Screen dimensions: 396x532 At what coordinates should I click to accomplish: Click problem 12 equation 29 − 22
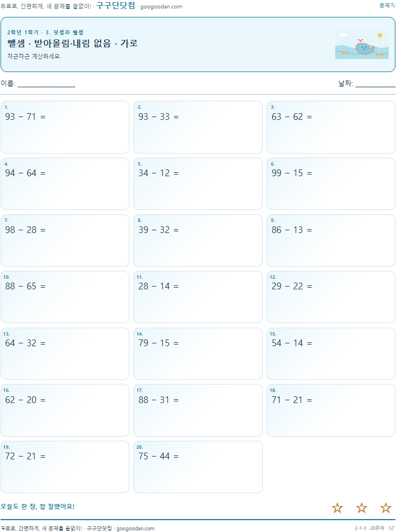(x=291, y=287)
